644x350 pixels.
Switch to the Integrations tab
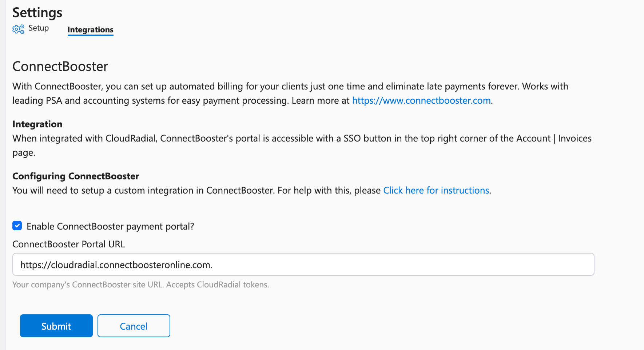(91, 30)
